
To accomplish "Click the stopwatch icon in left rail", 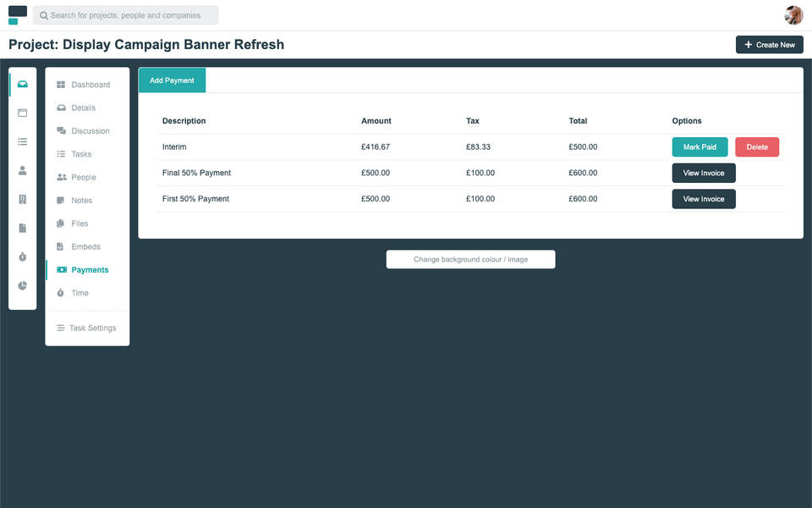I will (23, 257).
